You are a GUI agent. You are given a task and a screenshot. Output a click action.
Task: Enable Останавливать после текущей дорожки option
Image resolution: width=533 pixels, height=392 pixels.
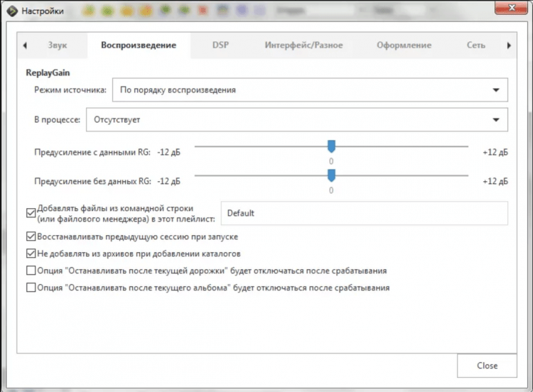click(x=31, y=271)
